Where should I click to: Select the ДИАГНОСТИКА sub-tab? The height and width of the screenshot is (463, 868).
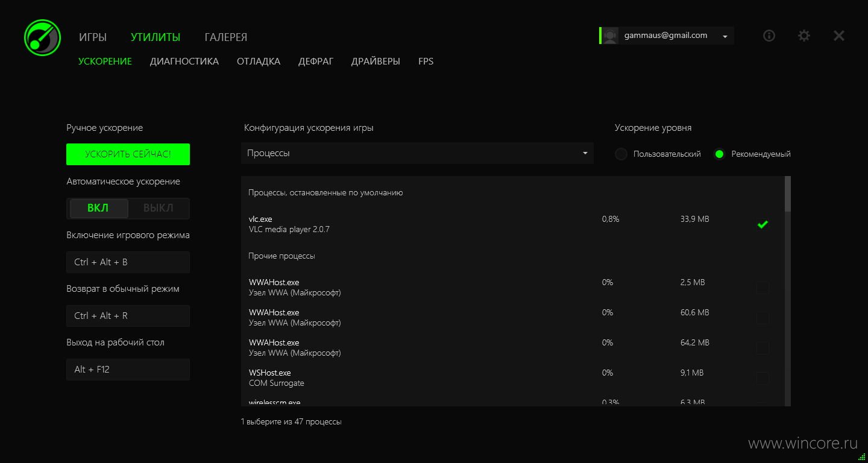pos(184,61)
